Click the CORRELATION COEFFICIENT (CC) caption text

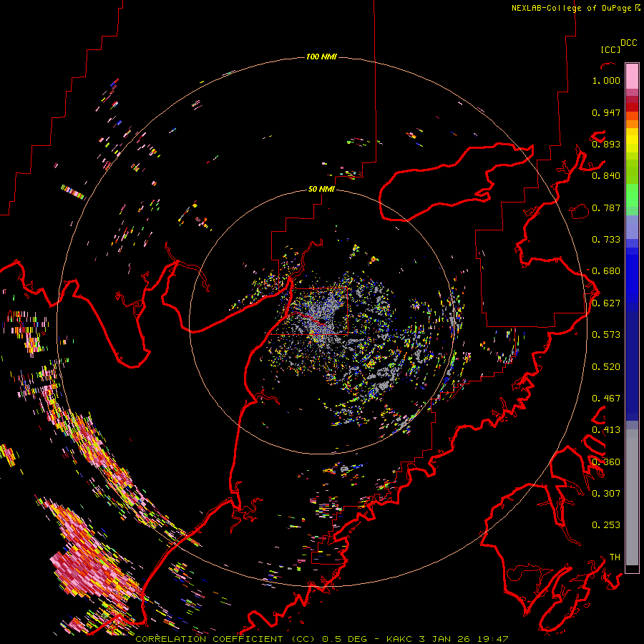[x=225, y=639]
